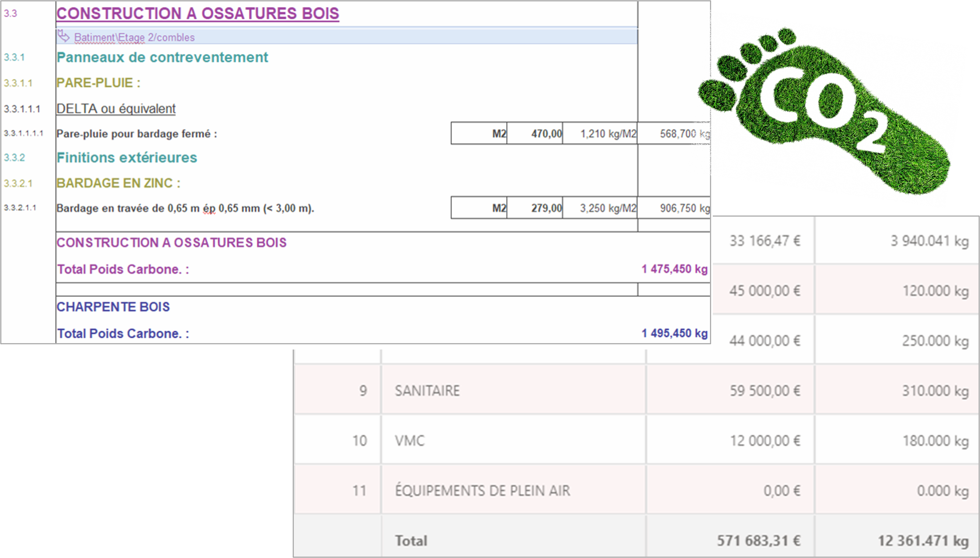Click the green CO2 footprint image
Viewport: 980px width, 558px height.
824,111
